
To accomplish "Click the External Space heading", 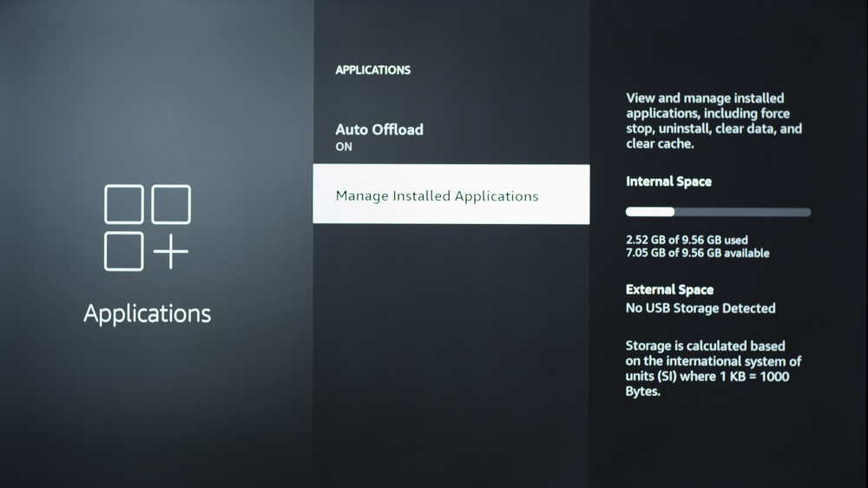I will pyautogui.click(x=669, y=290).
